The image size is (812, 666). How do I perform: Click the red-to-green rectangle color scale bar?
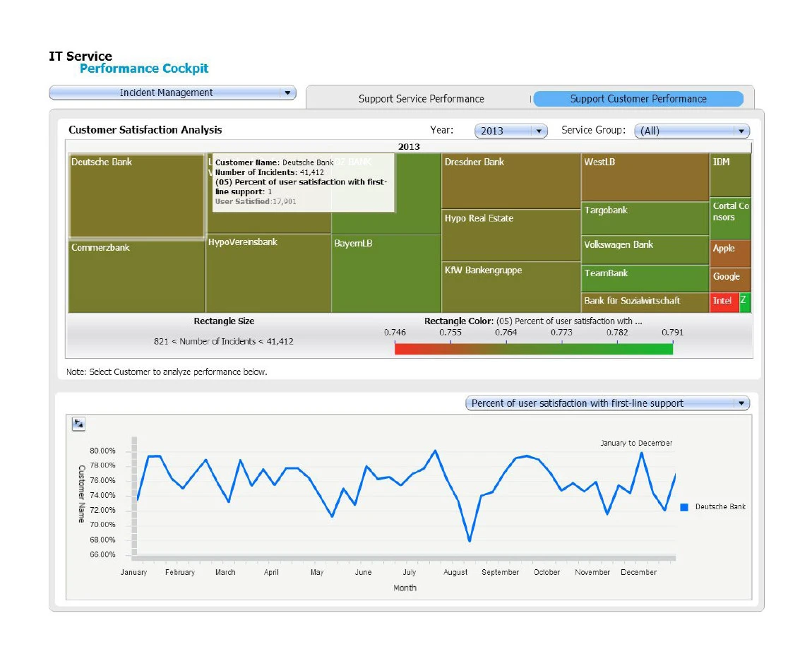pyautogui.click(x=533, y=348)
